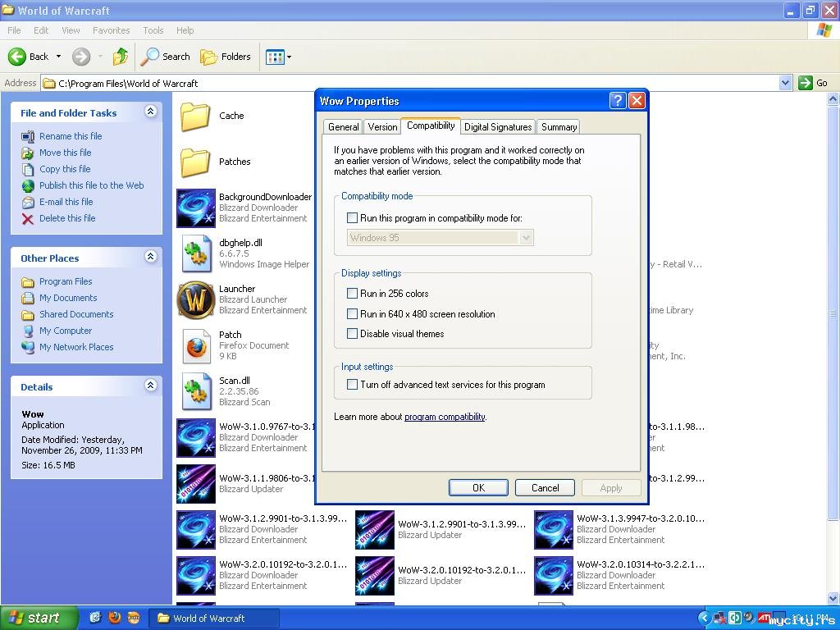Image resolution: width=840 pixels, height=630 pixels.
Task: Click the World of Warcraft Launcher icon
Action: [x=196, y=299]
